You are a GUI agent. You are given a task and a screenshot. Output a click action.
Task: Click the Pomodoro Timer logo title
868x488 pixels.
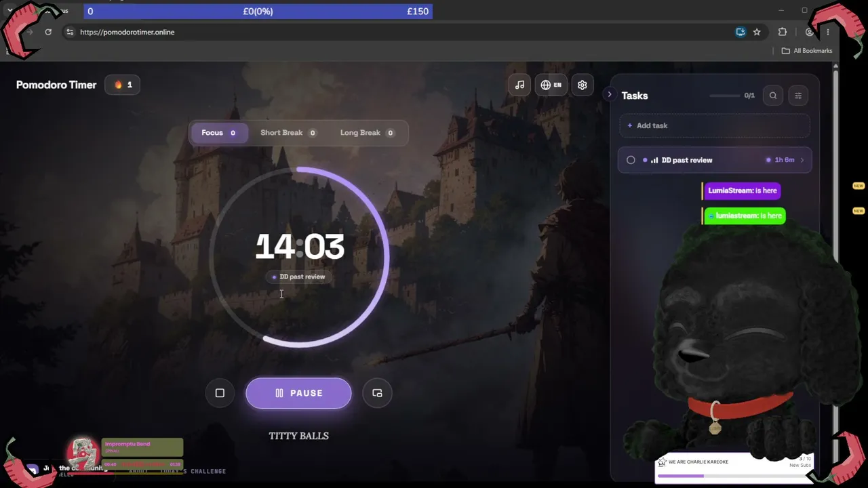point(56,85)
